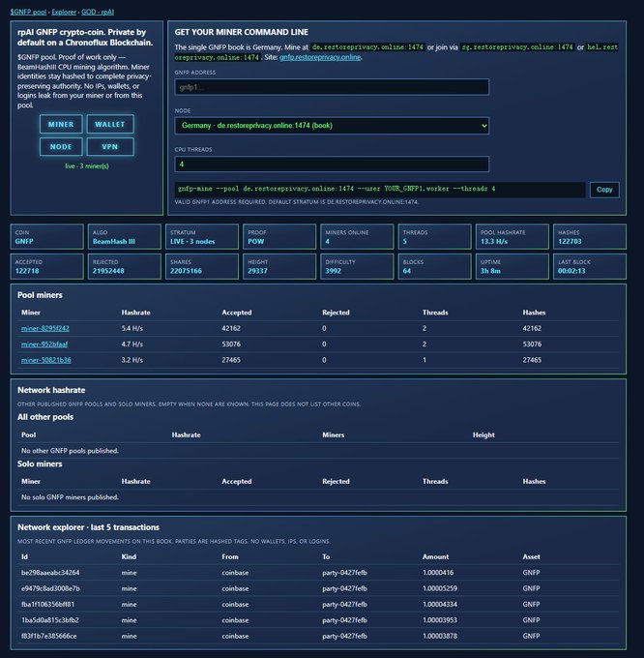Open the $GNFP pool breadcrumb link
The width and height of the screenshot is (644, 658).
pos(28,13)
